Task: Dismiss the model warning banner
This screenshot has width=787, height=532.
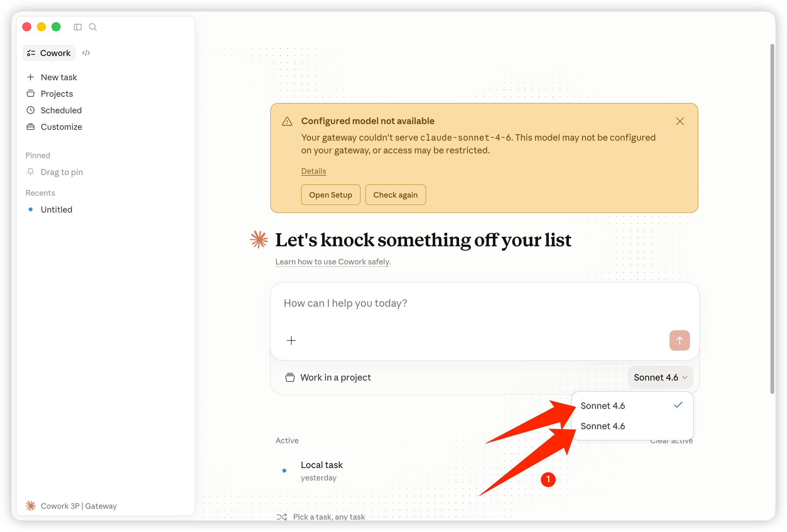Action: (680, 121)
